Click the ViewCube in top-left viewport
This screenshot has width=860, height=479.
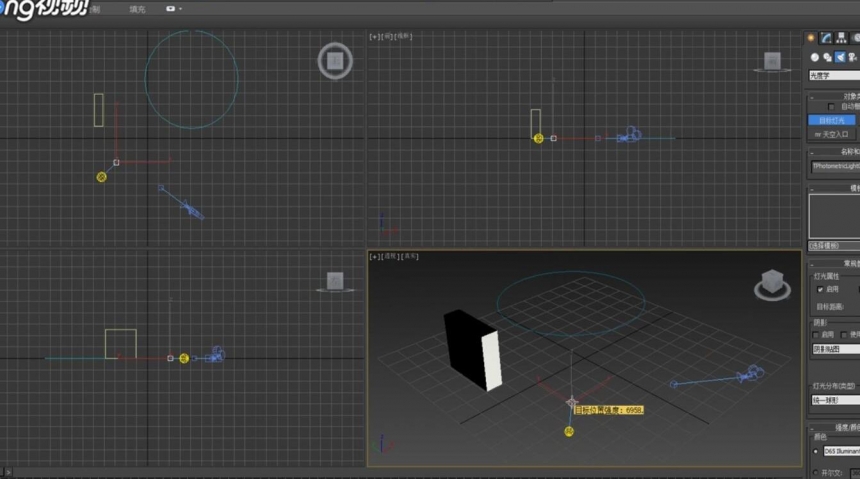[335, 61]
